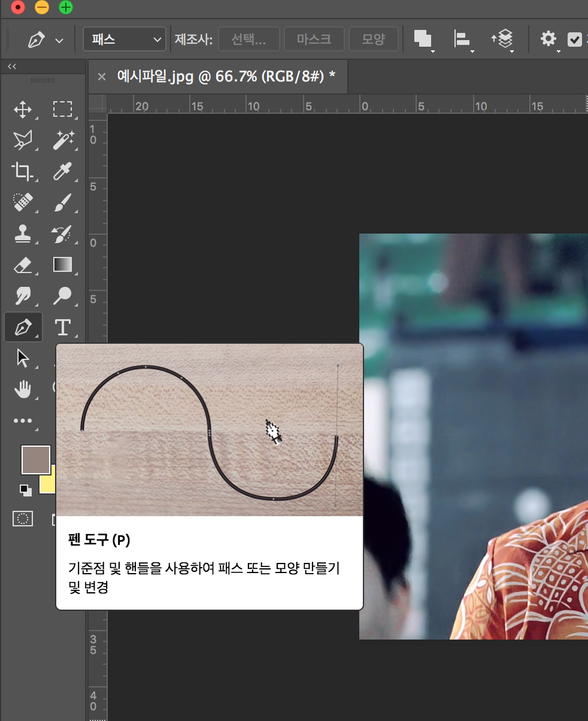Select the Rectangular Marquee tool

tap(62, 110)
